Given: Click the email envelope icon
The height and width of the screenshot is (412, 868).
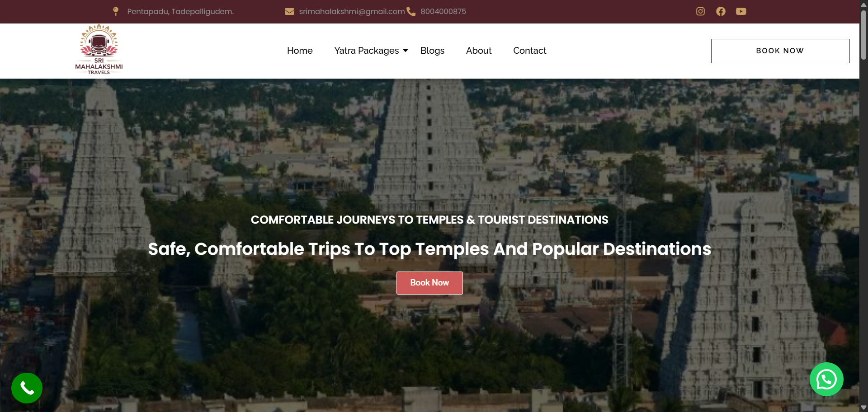Looking at the screenshot, I should [x=289, y=11].
